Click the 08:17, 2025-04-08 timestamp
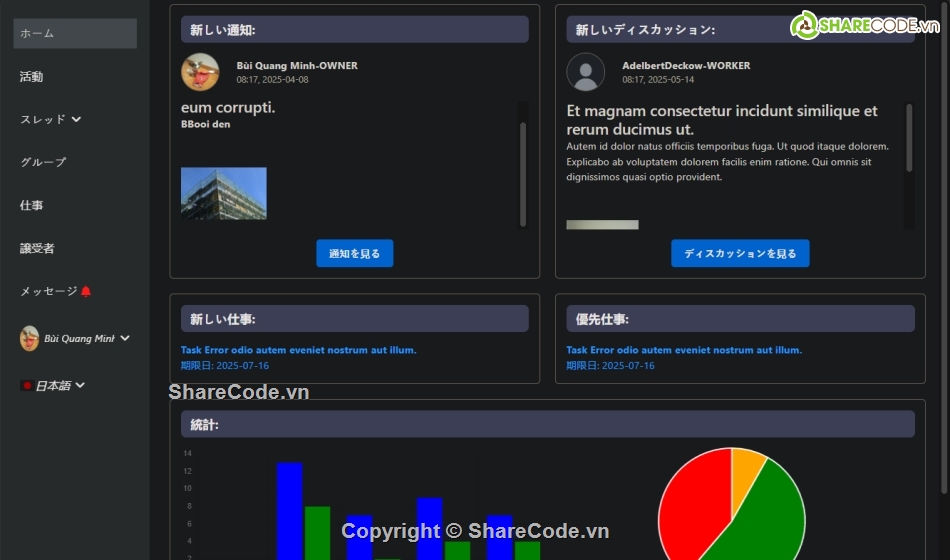 [272, 79]
